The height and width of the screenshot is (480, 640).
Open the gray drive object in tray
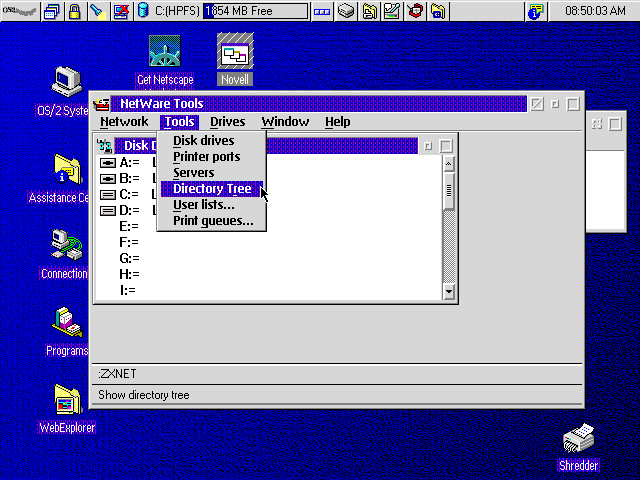pos(345,11)
